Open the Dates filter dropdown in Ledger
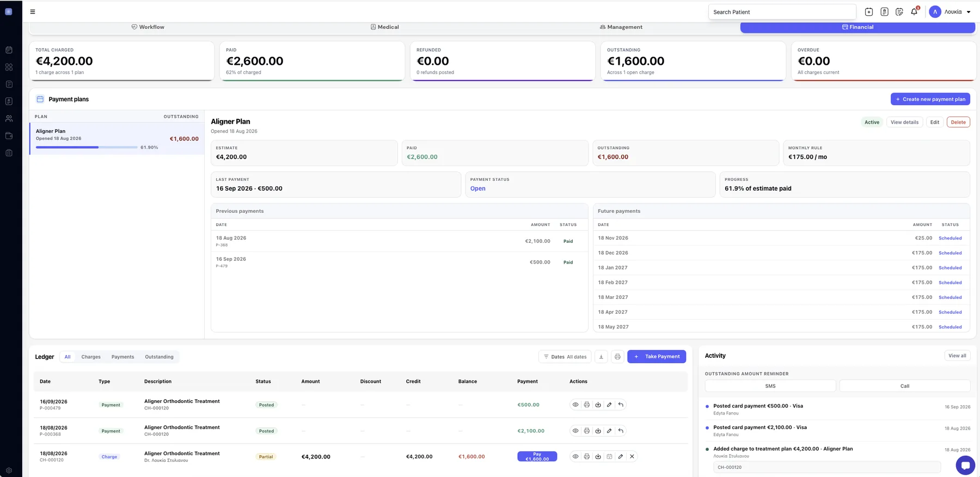The width and height of the screenshot is (980, 477). click(x=565, y=357)
